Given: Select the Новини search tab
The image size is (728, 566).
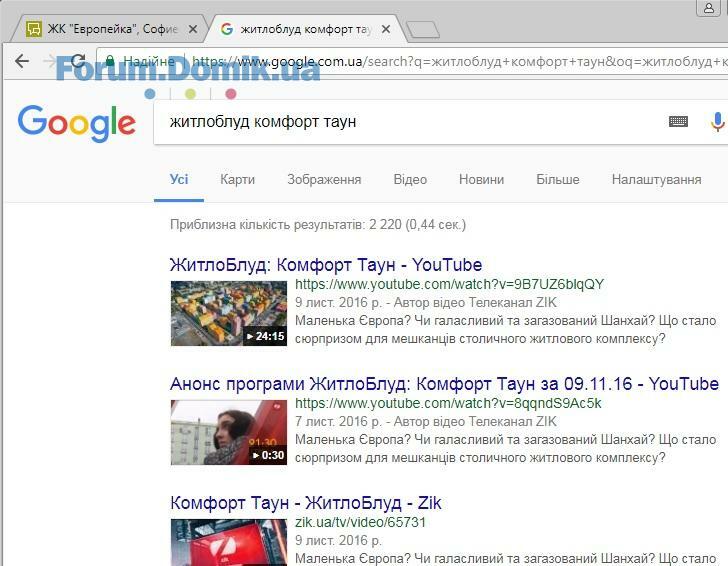Looking at the screenshot, I should click(x=481, y=180).
